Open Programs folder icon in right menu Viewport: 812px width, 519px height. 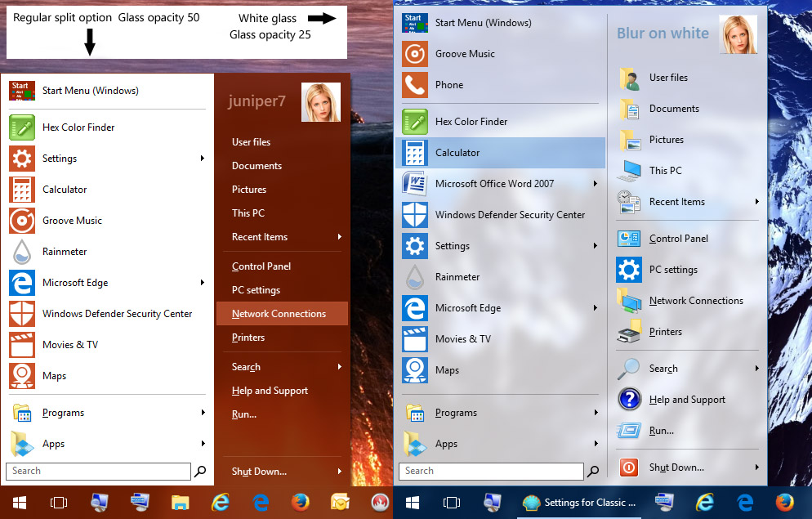[x=415, y=413]
